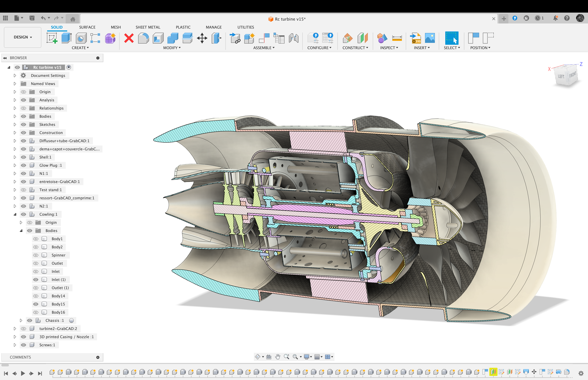The width and height of the screenshot is (588, 380).
Task: Show the Relationships folder
Action: 23,108
